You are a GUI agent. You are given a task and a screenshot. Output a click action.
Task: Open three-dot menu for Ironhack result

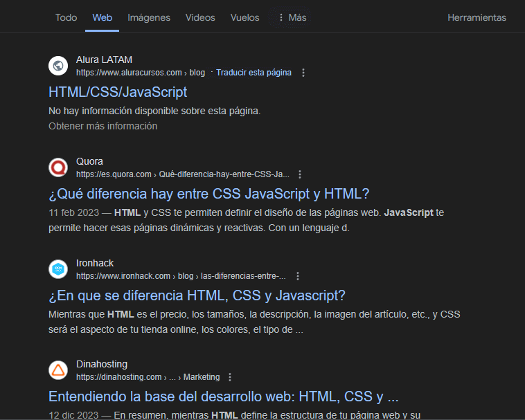(298, 276)
